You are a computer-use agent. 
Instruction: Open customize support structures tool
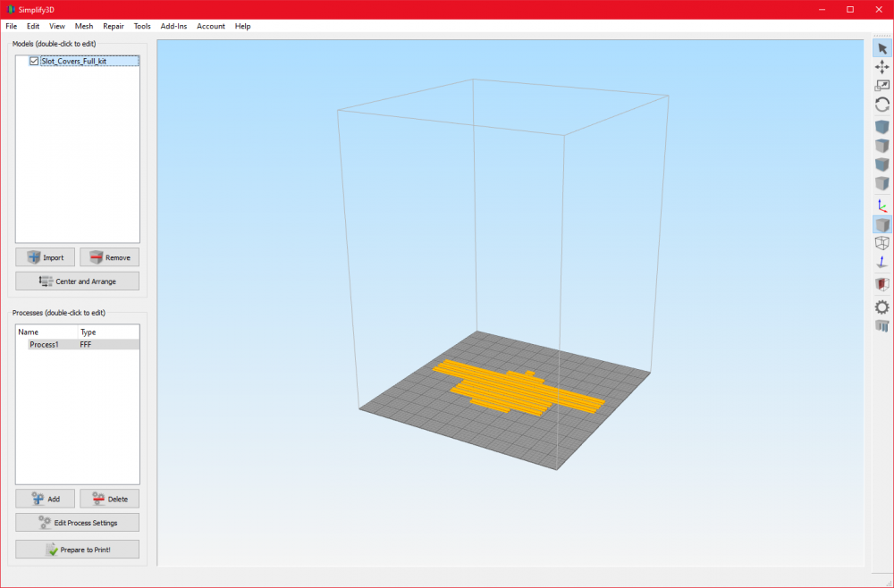(882, 326)
